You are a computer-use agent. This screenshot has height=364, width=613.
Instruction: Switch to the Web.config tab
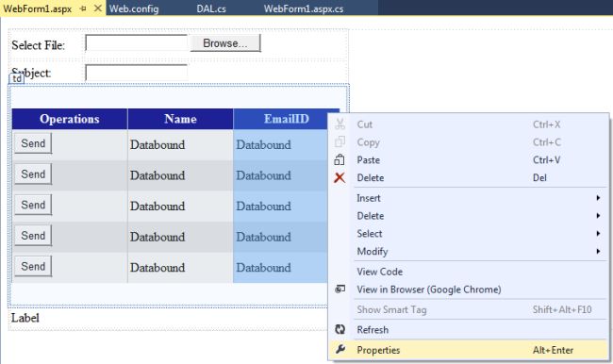[x=134, y=8]
